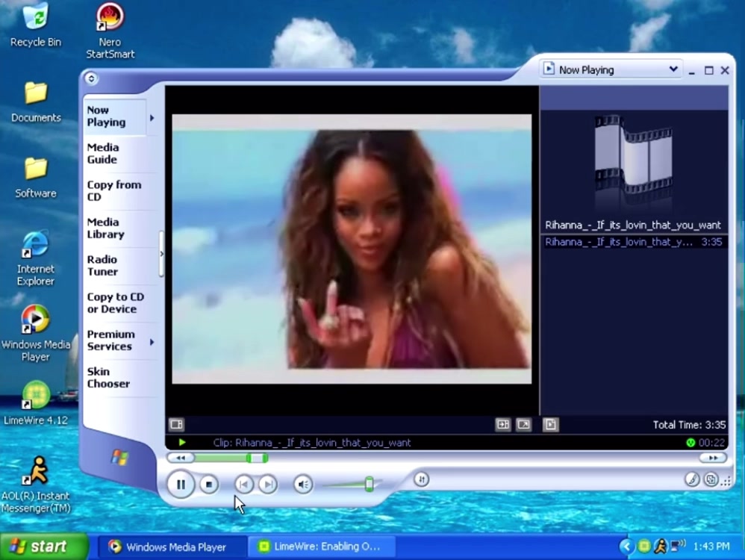Pause the playing video
Image resolution: width=745 pixels, height=560 pixels.
tap(181, 485)
